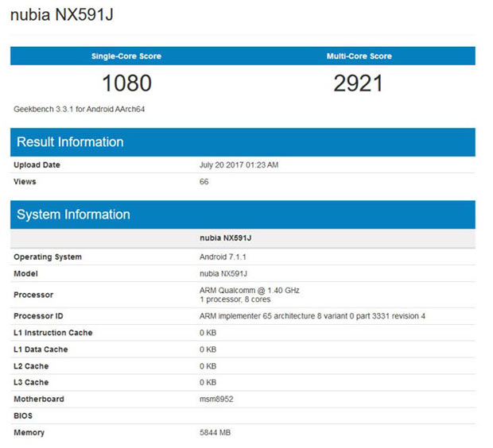Click the upload date July 20 2017 value
This screenshot has height=448, width=493.
click(x=239, y=165)
